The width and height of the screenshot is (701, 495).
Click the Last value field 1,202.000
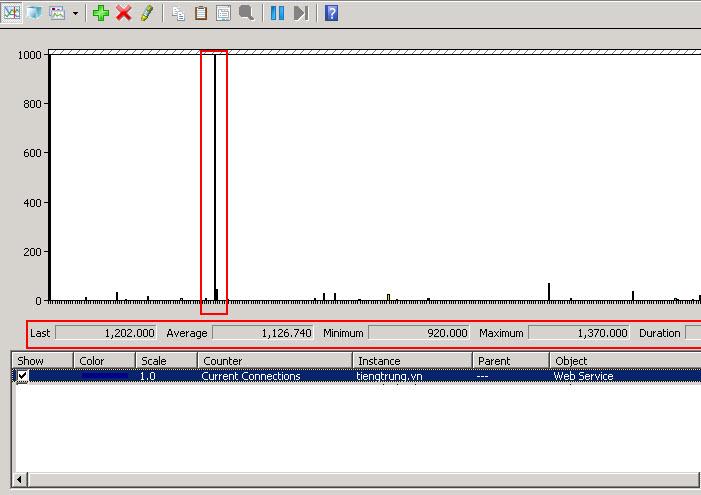coord(106,333)
